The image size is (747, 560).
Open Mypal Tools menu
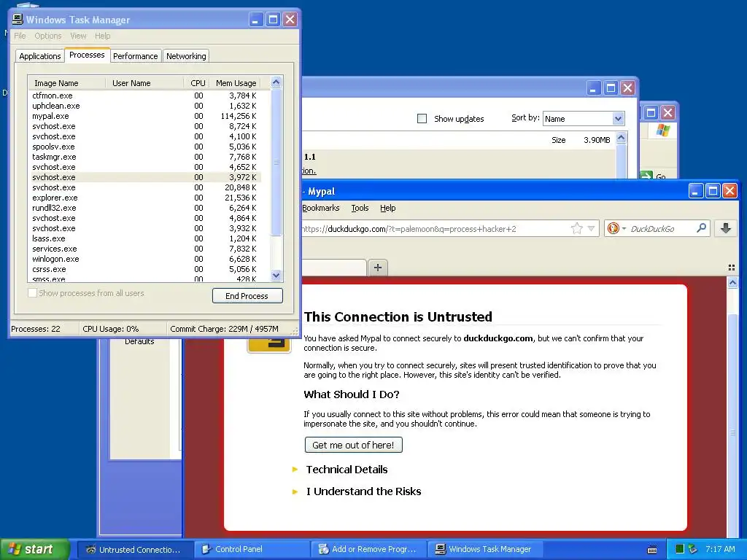pos(360,208)
